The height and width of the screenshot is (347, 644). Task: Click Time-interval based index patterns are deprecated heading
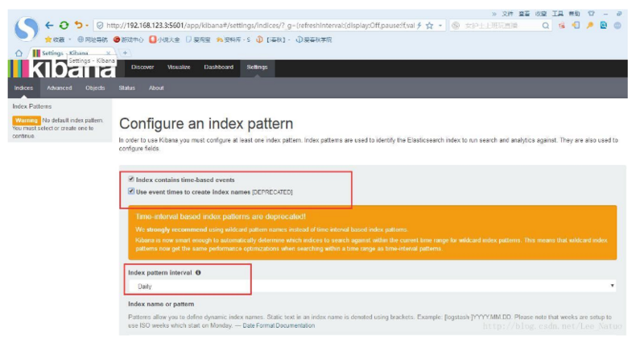click(221, 217)
